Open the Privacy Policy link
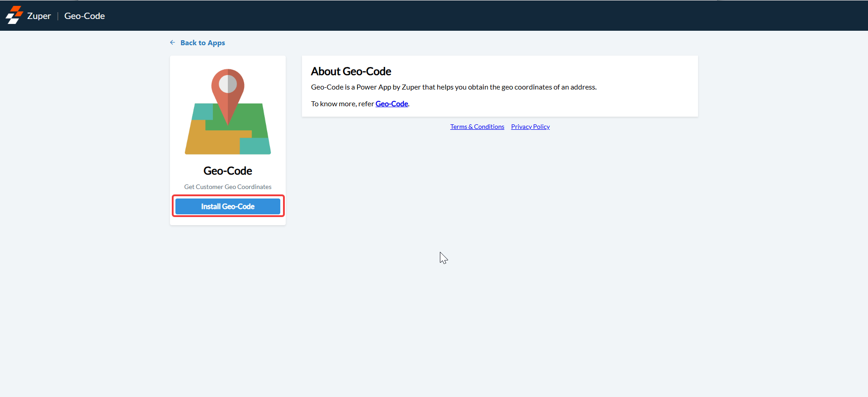The image size is (868, 397). (x=530, y=127)
